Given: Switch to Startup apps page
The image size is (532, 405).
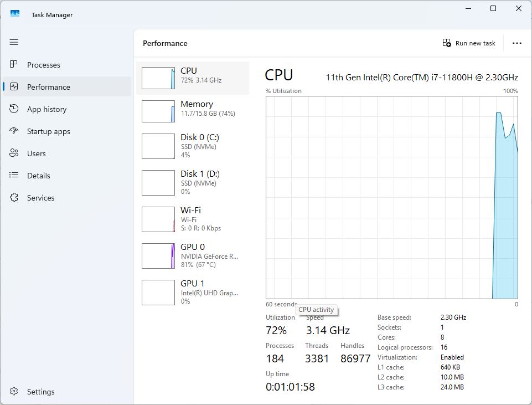Looking at the screenshot, I should pos(67,131).
